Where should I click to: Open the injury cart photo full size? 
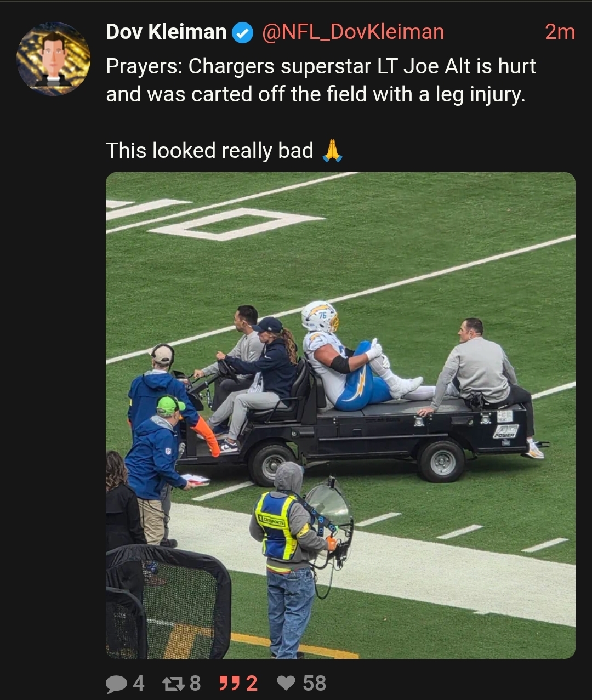[x=340, y=416]
